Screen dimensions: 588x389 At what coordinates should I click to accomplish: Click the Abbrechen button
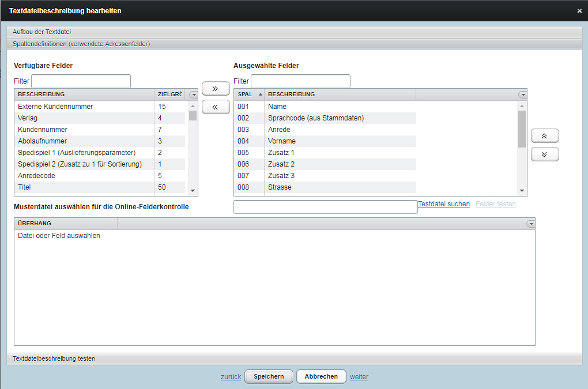point(321,377)
